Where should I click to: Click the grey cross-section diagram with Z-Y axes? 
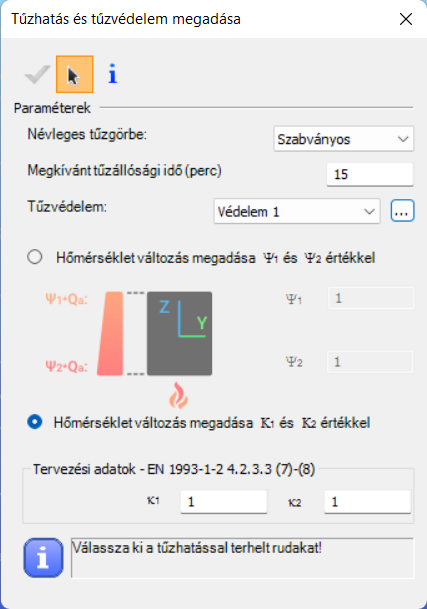[x=180, y=333]
